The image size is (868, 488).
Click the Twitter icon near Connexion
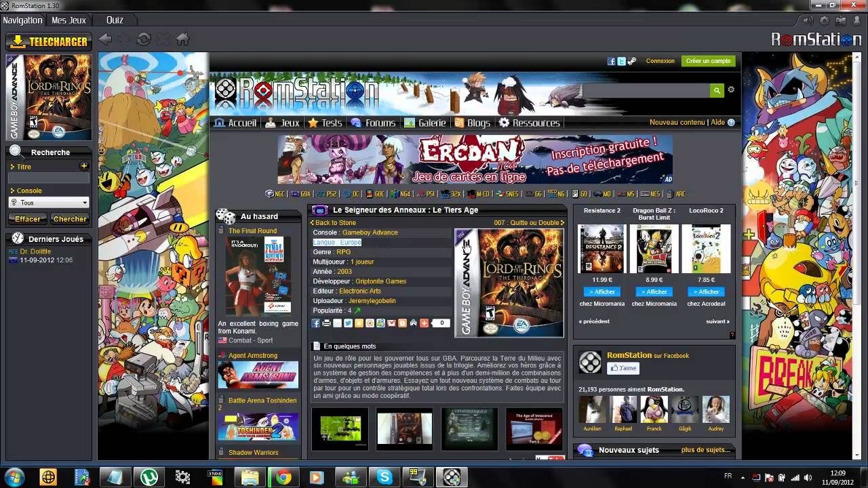[621, 61]
